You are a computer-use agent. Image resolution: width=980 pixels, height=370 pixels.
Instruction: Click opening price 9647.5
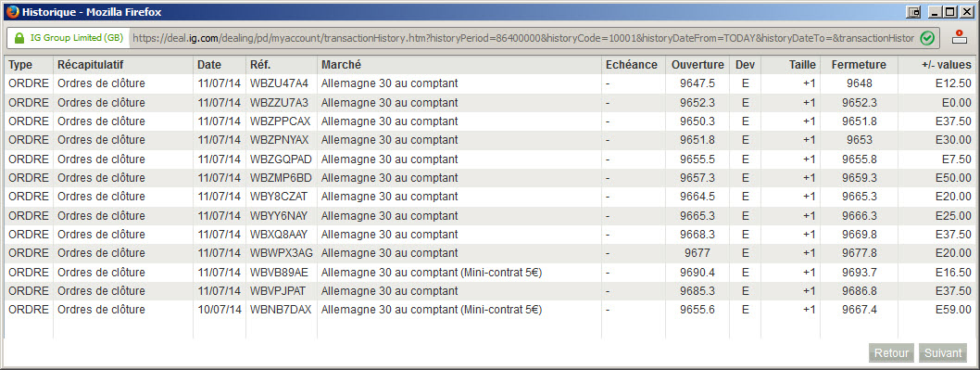pyautogui.click(x=697, y=83)
